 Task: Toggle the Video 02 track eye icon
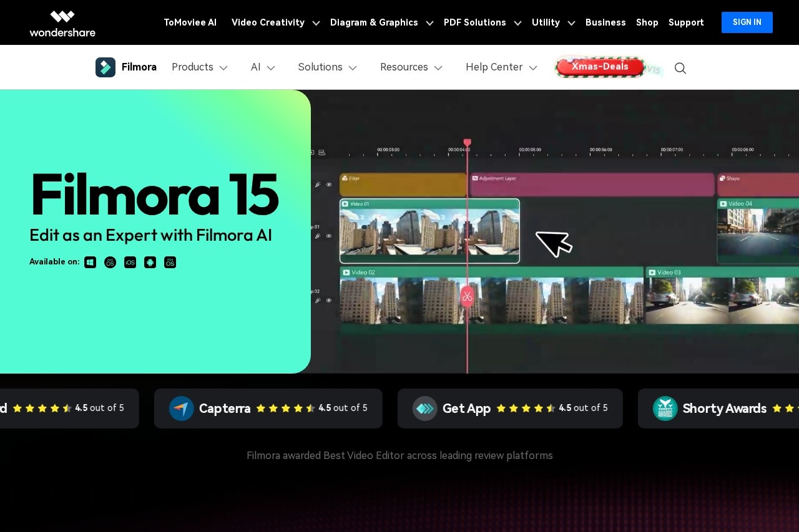coord(329,300)
